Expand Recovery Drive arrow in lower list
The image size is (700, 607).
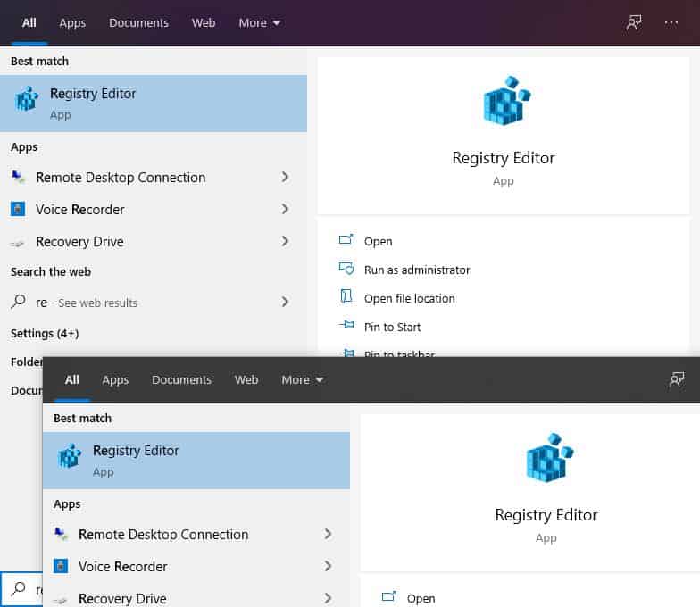tap(328, 598)
